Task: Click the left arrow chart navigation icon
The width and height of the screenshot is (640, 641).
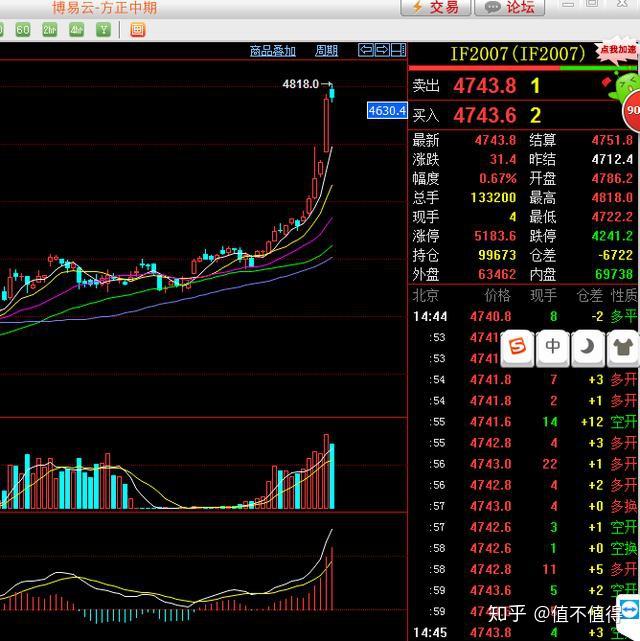Action: (366, 50)
